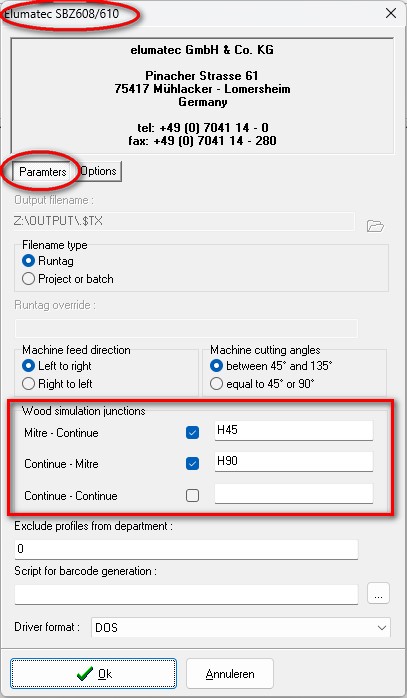
Task: Click the Script for barcode generation field
Action: [186, 594]
